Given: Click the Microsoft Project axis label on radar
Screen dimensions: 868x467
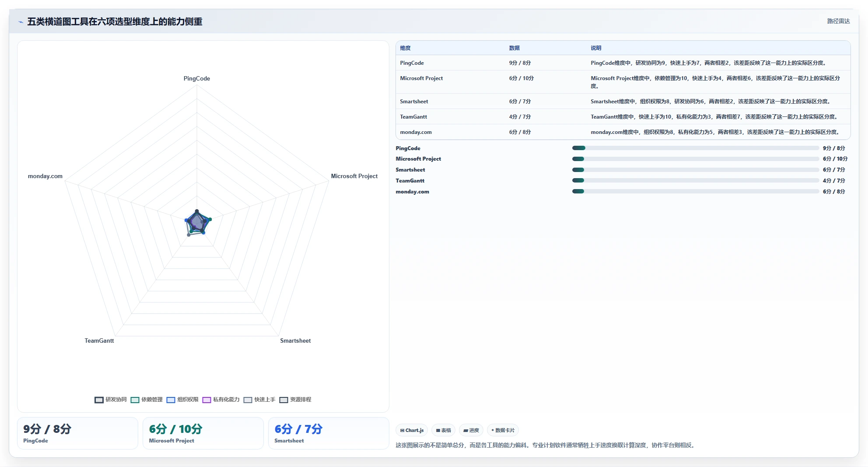Looking at the screenshot, I should tap(354, 176).
